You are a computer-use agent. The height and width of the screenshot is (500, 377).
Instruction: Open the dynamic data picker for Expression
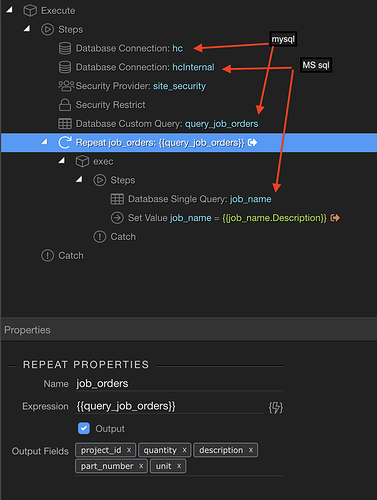[x=276, y=407]
